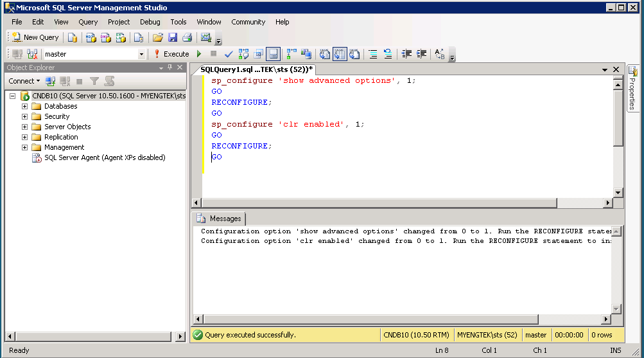Switch to the Messages tab
Viewport: 644px width, 358px height.
(220, 219)
